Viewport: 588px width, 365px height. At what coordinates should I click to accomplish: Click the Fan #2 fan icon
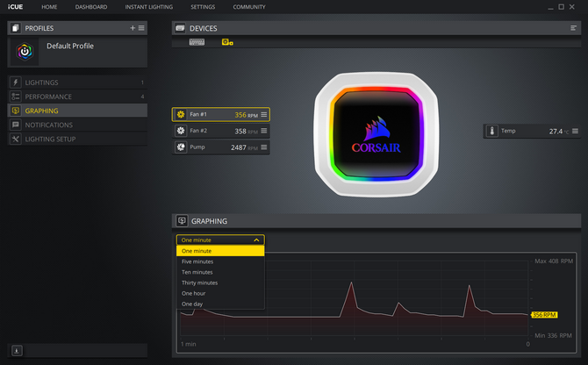[x=181, y=131]
